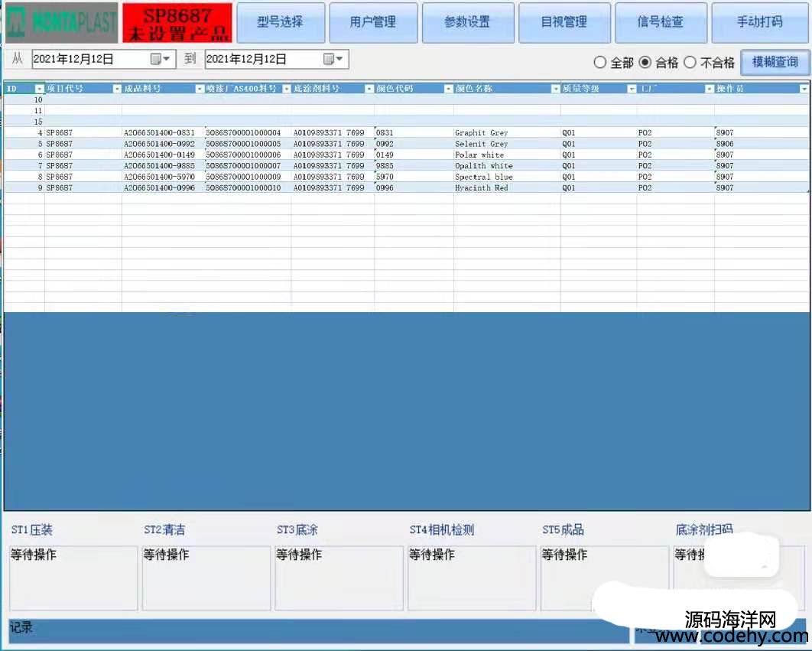Open the 型号选择 menu
Screen dimensions: 812x651
coord(281,23)
